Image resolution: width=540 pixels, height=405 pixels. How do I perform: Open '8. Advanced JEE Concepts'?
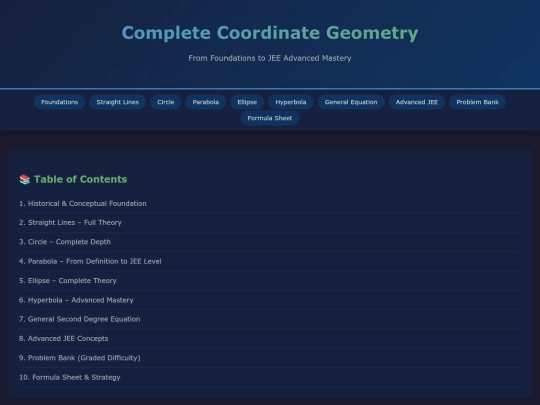tap(63, 339)
